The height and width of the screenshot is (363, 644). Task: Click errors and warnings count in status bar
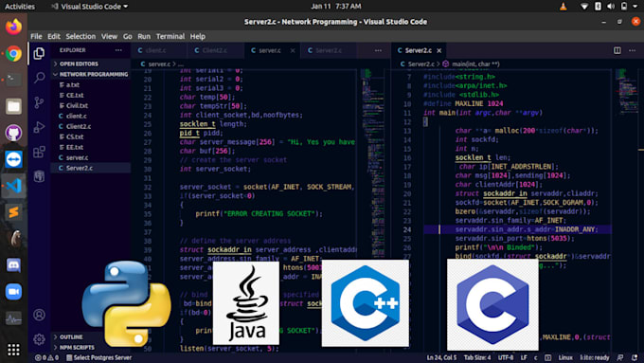(46, 357)
